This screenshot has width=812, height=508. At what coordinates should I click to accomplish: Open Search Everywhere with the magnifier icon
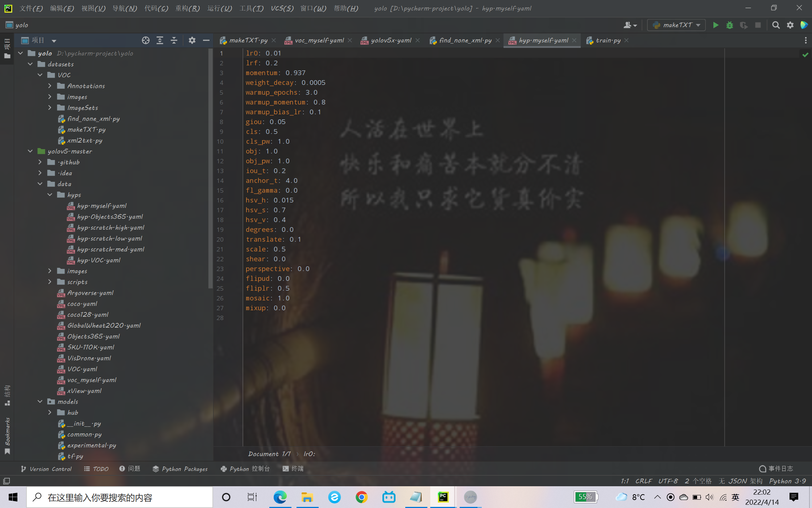click(x=776, y=25)
